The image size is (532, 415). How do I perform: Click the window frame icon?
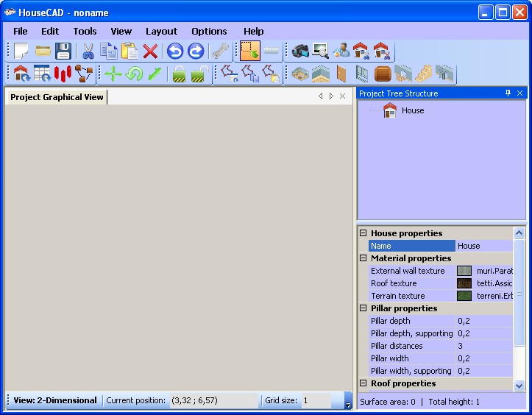pyautogui.click(x=362, y=74)
